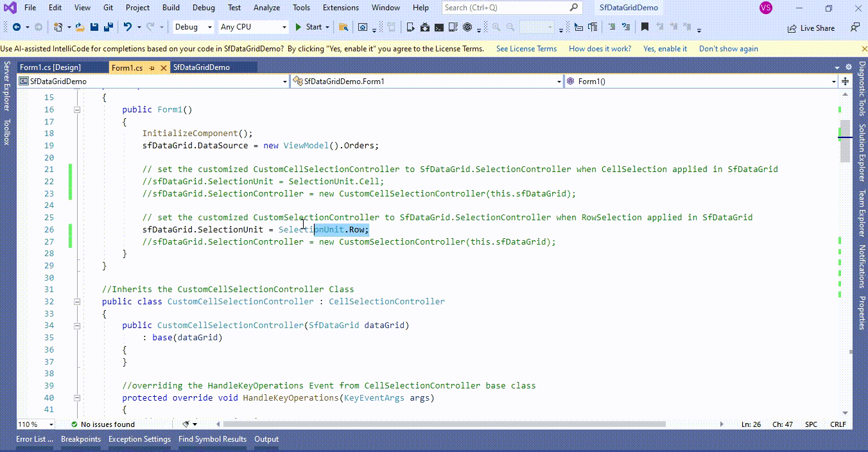Open the Git menu
Viewport: 868px width, 452px height.
108,8
